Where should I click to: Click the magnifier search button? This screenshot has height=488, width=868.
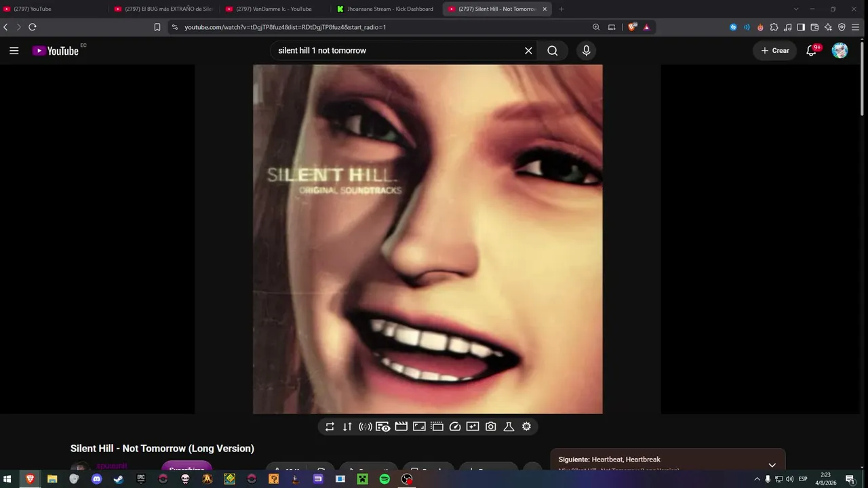[x=553, y=51]
